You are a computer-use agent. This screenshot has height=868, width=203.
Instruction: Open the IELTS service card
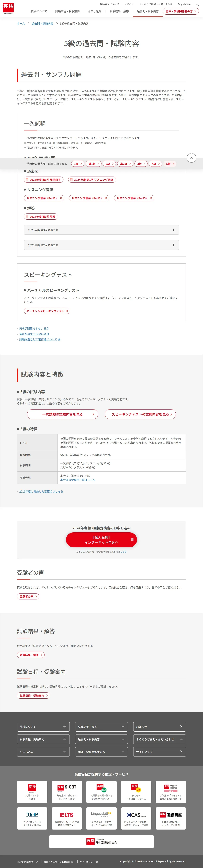(x=67, y=819)
